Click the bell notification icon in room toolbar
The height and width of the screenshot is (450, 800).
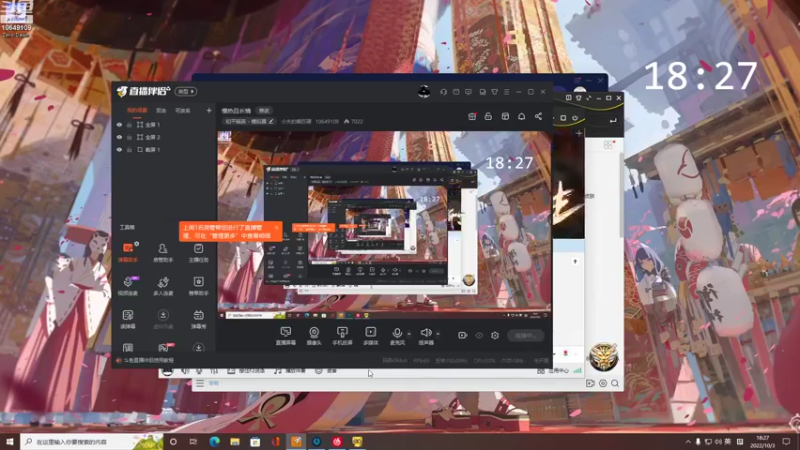521,116
